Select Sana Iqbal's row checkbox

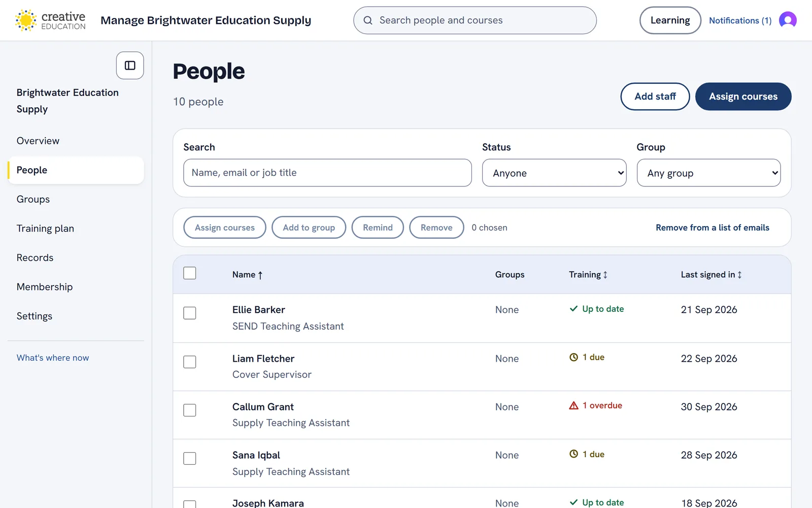pos(190,458)
